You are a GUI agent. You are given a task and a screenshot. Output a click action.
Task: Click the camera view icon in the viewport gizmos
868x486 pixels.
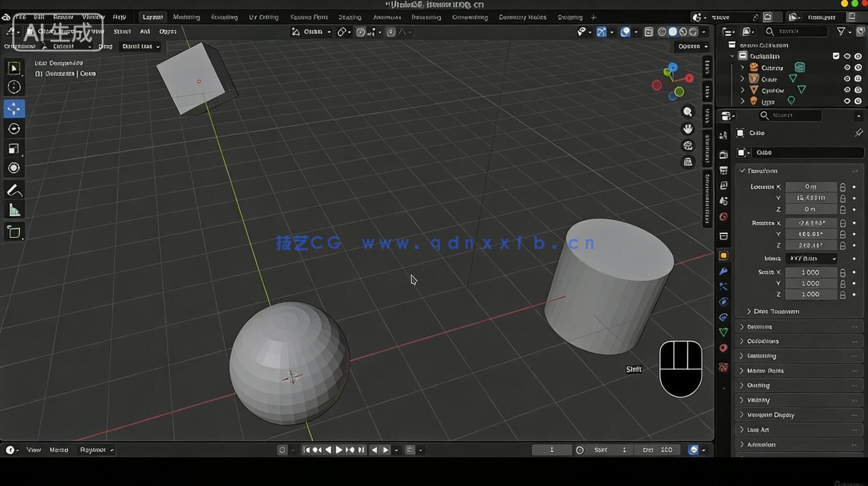tap(688, 146)
